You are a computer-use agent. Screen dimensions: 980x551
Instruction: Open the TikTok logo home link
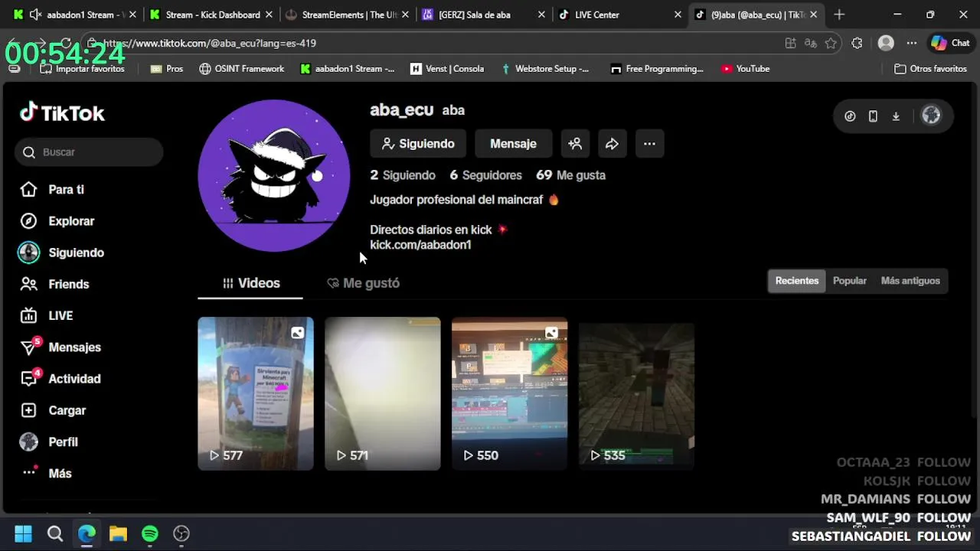coord(62,113)
